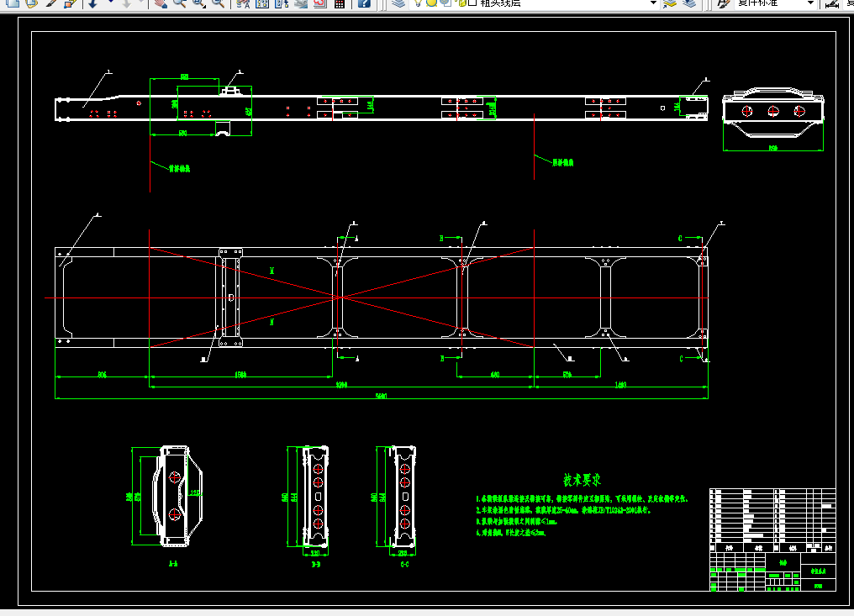Click the Layer Previous button
The width and height of the screenshot is (854, 616).
tap(689, 3)
